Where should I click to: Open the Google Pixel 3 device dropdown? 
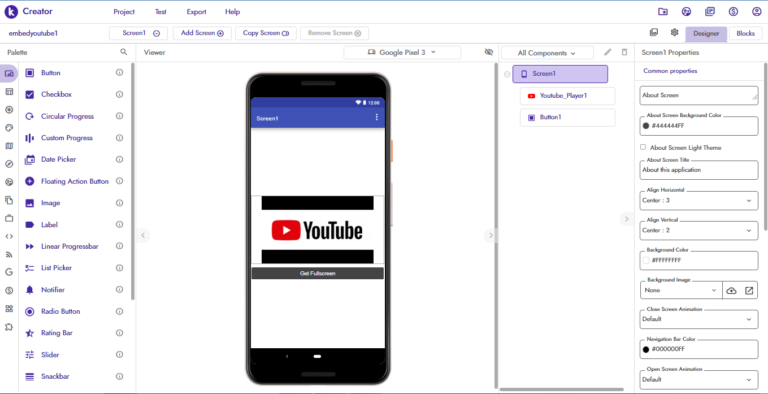click(402, 52)
